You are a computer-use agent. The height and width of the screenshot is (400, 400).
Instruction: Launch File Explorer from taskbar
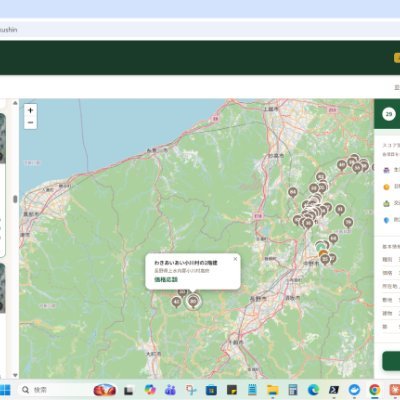(x=273, y=390)
